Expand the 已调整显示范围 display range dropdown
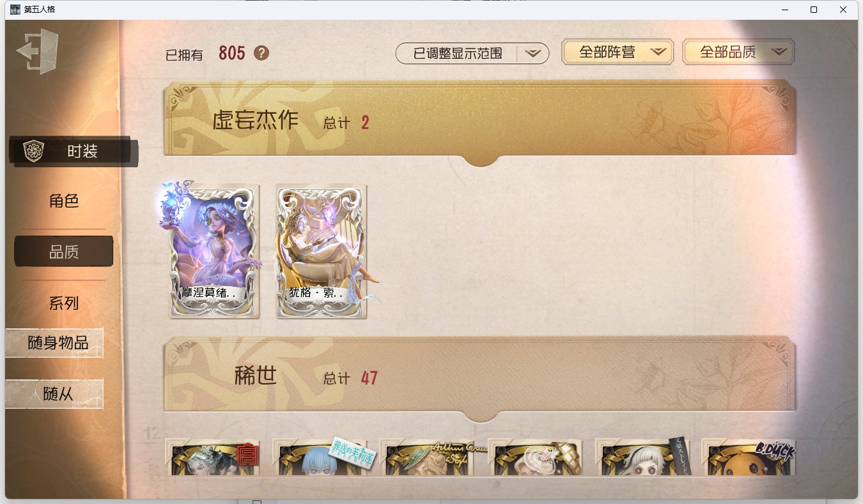This screenshot has width=863, height=504. click(472, 54)
